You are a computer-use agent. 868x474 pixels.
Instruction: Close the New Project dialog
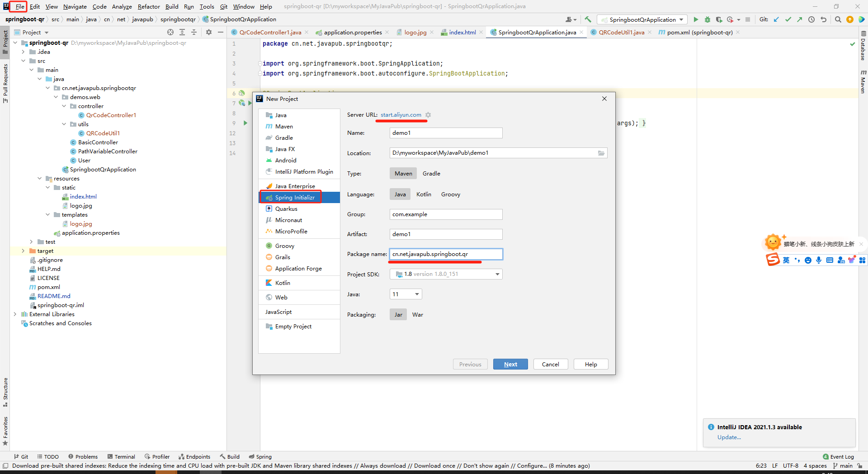tap(604, 99)
